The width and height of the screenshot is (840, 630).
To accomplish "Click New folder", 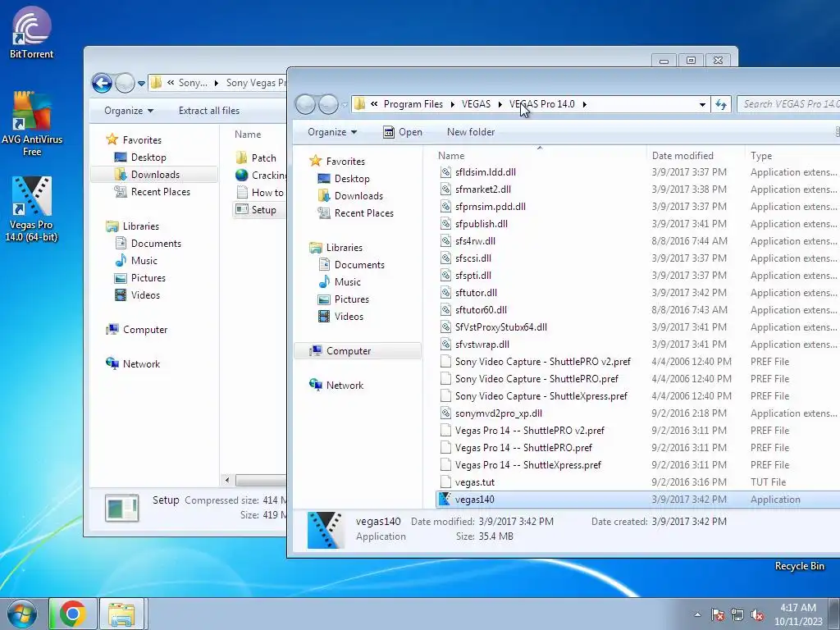I will point(471,132).
